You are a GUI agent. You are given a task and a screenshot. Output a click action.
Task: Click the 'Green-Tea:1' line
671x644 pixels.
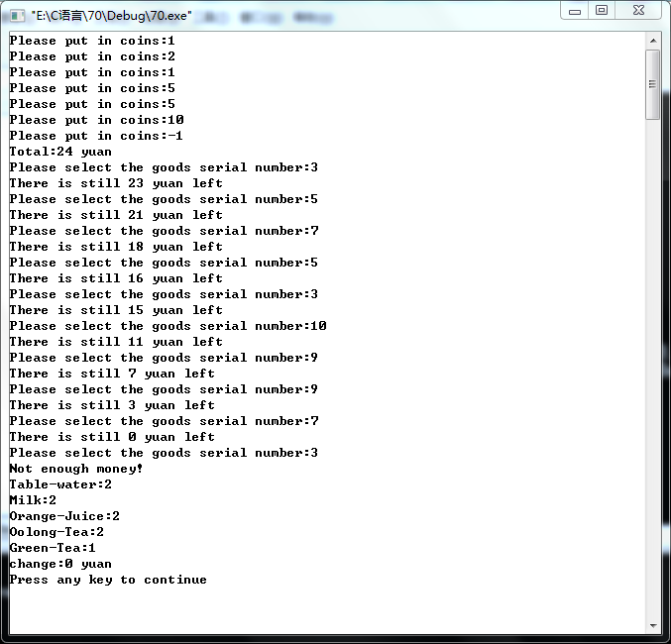pos(53,548)
